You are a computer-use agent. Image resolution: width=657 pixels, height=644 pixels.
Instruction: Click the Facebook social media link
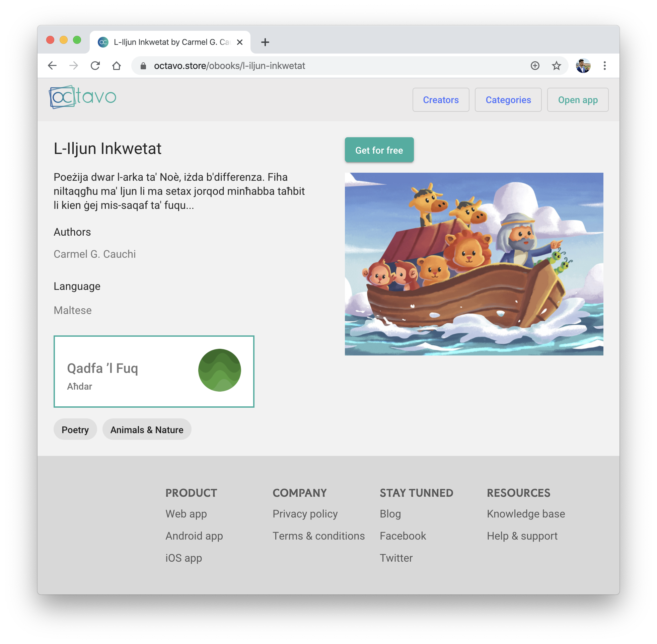click(404, 536)
